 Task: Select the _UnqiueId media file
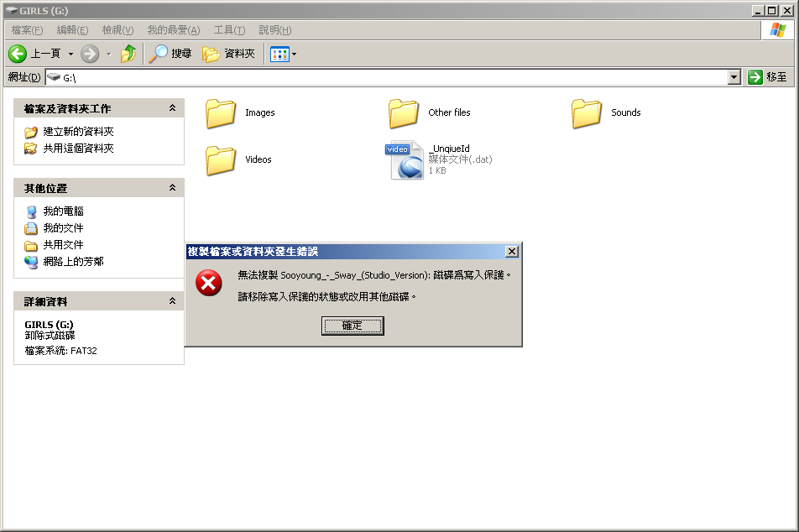coord(406,160)
